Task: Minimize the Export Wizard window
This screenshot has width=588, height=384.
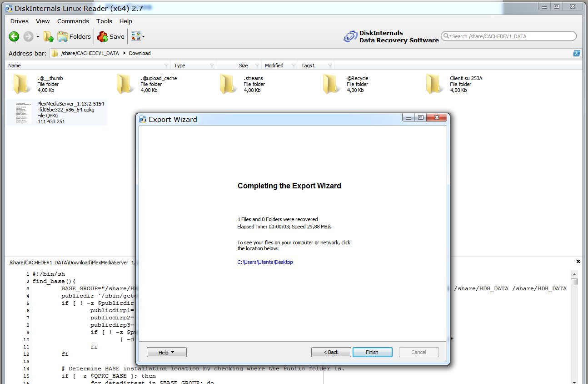Action: [409, 117]
